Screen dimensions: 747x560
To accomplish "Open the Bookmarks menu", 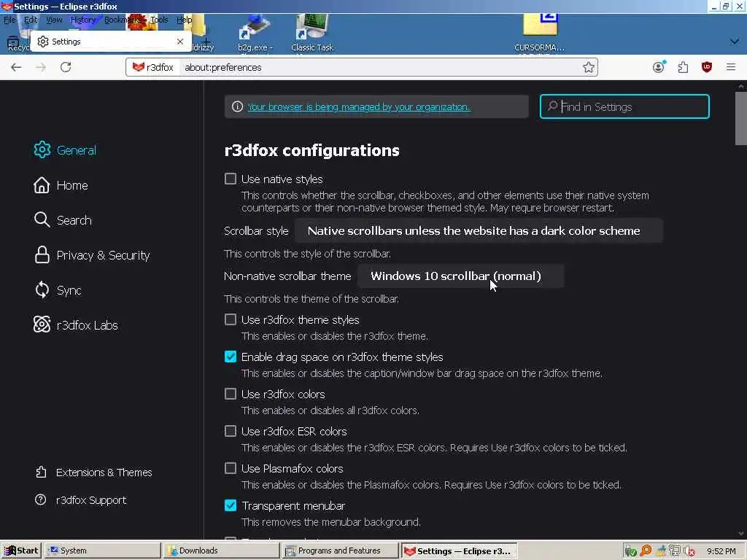I will pos(122,20).
